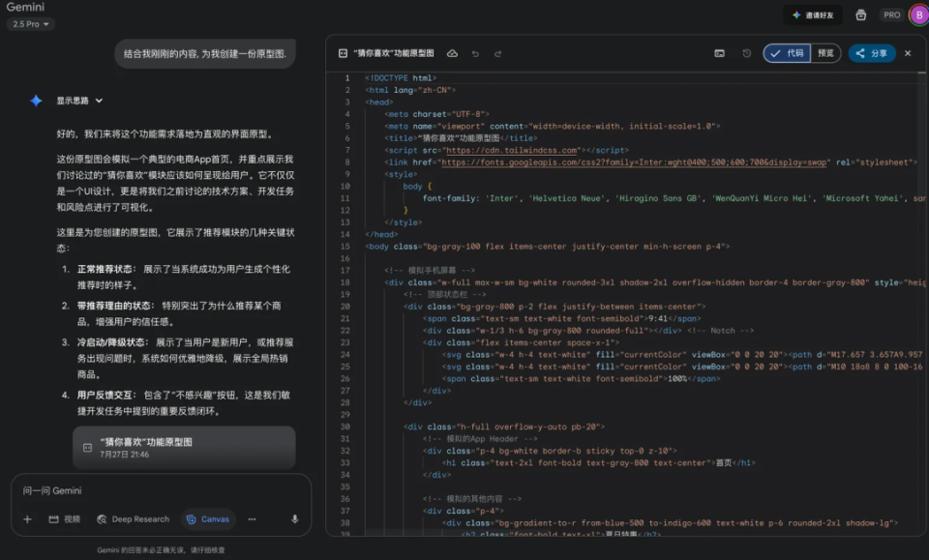
Task: Click the 用户反馈交互 list item heading
Action: click(x=106, y=396)
